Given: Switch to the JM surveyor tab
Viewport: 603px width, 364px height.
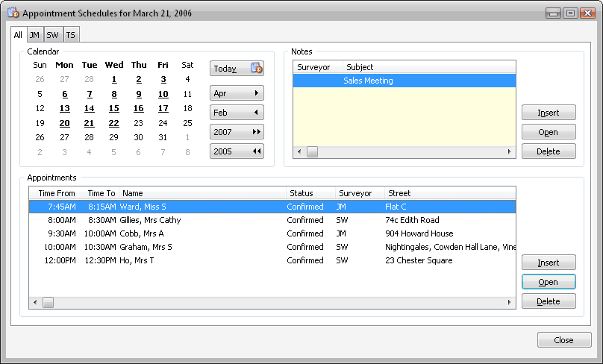Looking at the screenshot, I should tap(34, 35).
